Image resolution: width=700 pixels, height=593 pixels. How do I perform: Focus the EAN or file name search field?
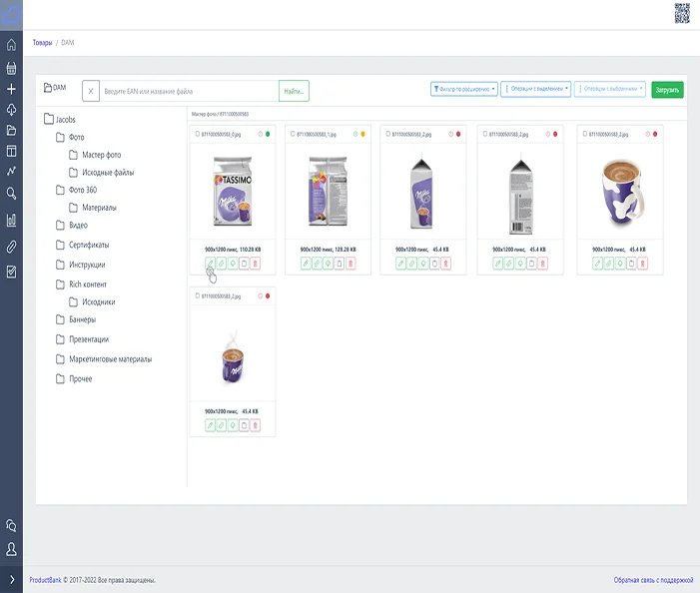pyautogui.click(x=189, y=91)
